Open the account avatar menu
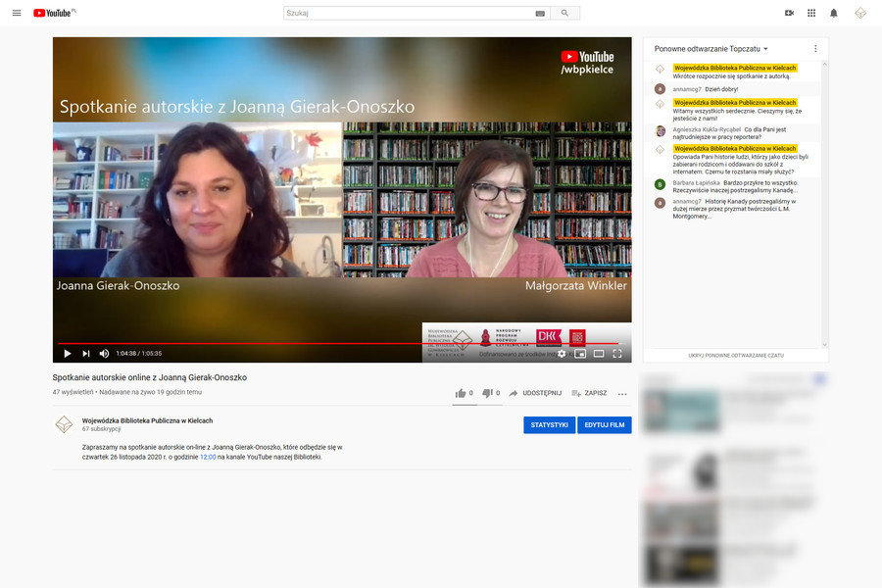Image resolution: width=882 pixels, height=588 pixels. click(x=860, y=13)
